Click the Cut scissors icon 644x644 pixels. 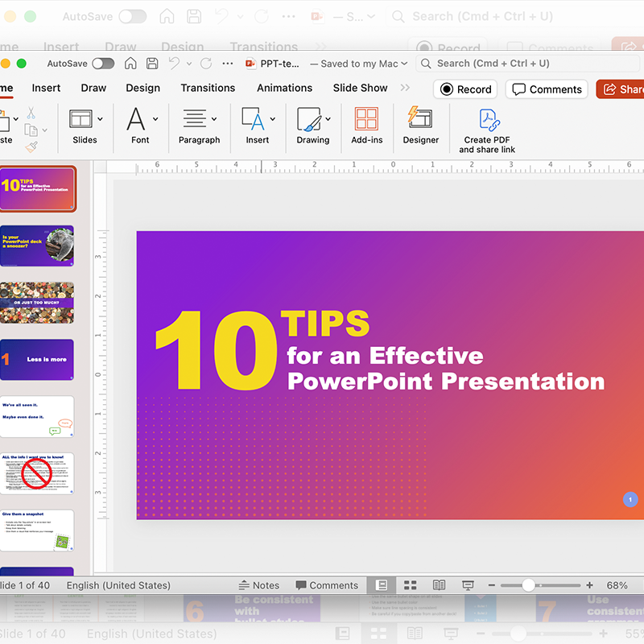click(31, 113)
